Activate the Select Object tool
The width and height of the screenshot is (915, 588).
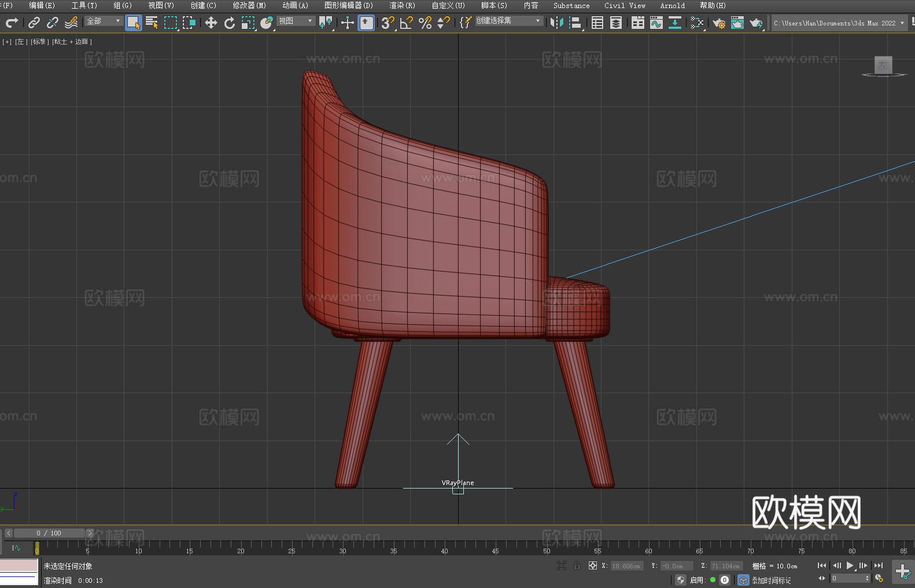pyautogui.click(x=134, y=23)
